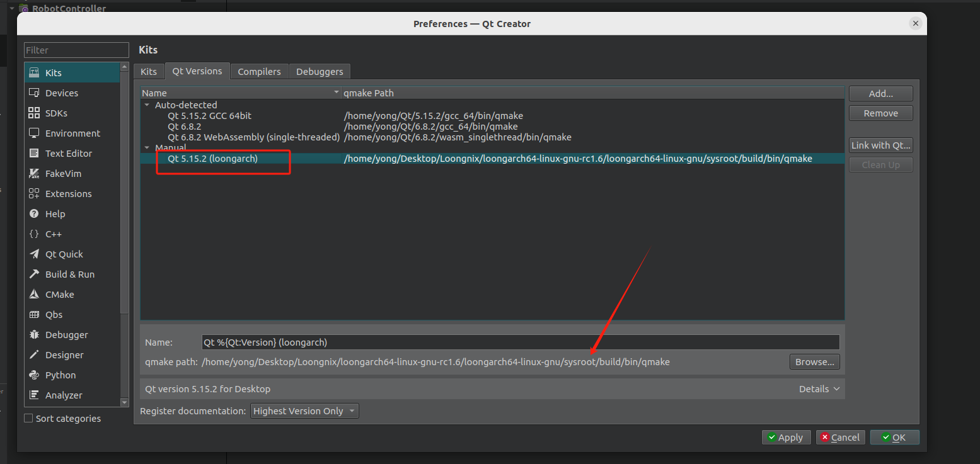Open the Python icon
This screenshot has width=980, height=464.
(34, 375)
